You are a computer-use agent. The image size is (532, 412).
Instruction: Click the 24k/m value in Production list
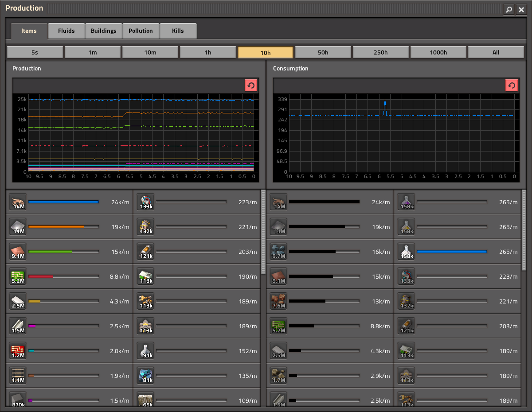click(x=120, y=202)
